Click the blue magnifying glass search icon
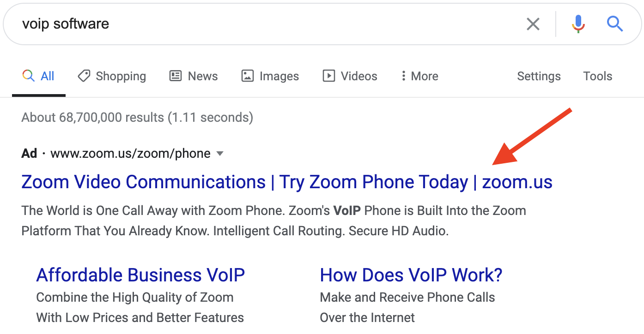This screenshot has width=644, height=334. coord(615,24)
